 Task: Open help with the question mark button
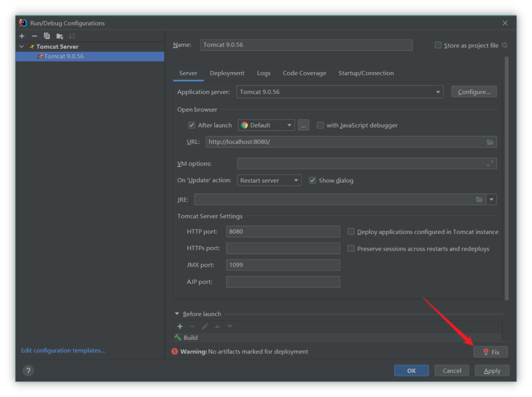(x=28, y=371)
